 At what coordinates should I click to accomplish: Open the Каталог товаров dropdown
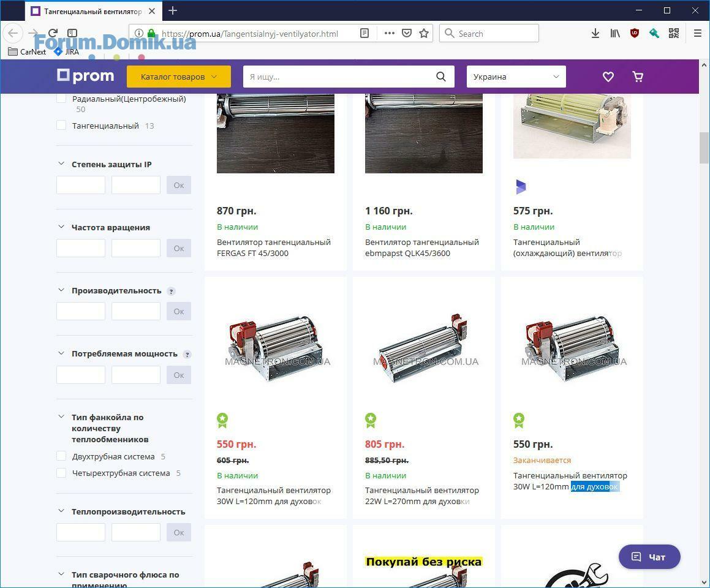[179, 77]
